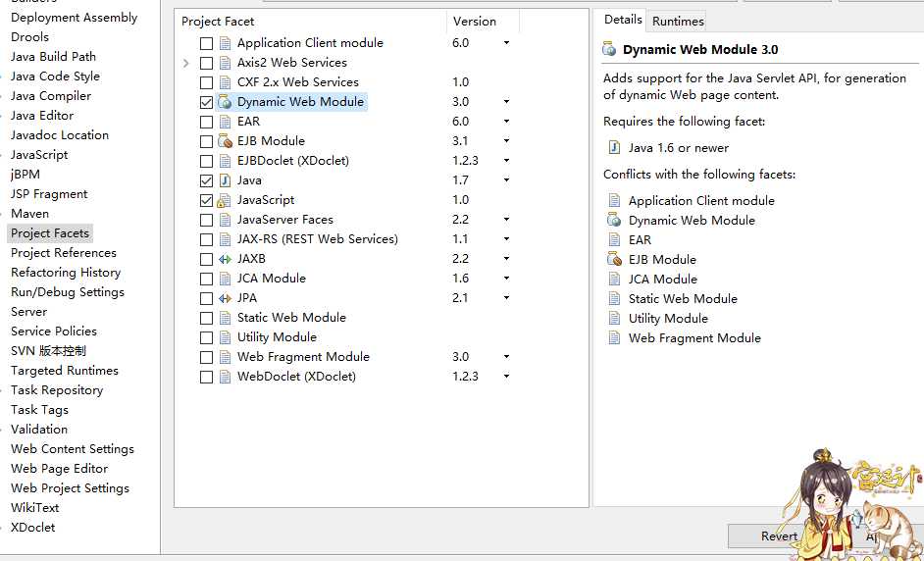This screenshot has height=561, width=924.
Task: Click the JavaScript facet icon
Action: [226, 200]
